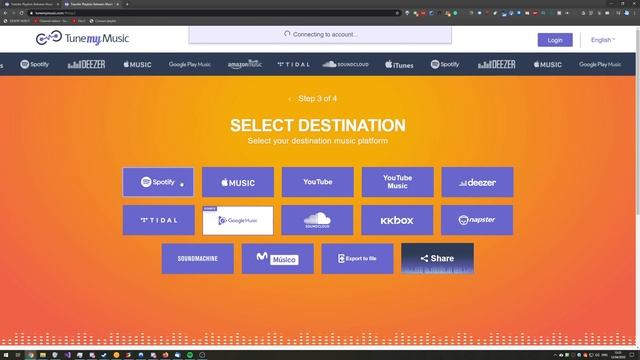Open the TuneMyMusic home logo
The height and width of the screenshot is (360, 640).
pyautogui.click(x=82, y=39)
